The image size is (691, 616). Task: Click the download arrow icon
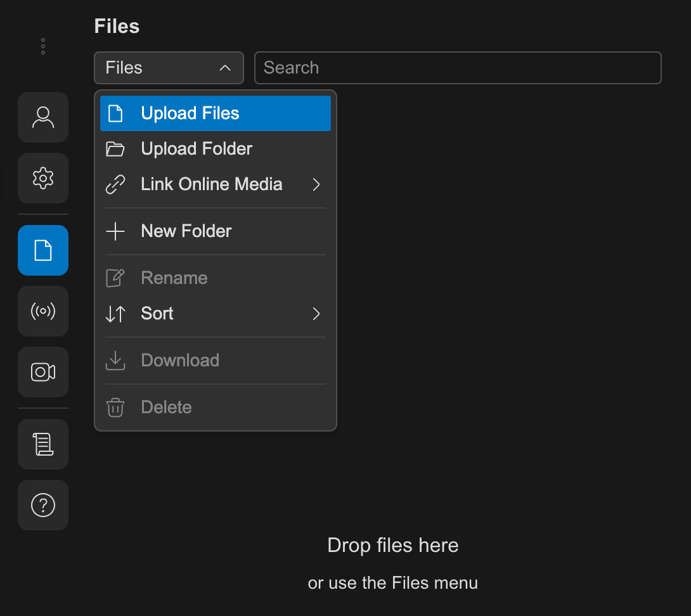[115, 361]
